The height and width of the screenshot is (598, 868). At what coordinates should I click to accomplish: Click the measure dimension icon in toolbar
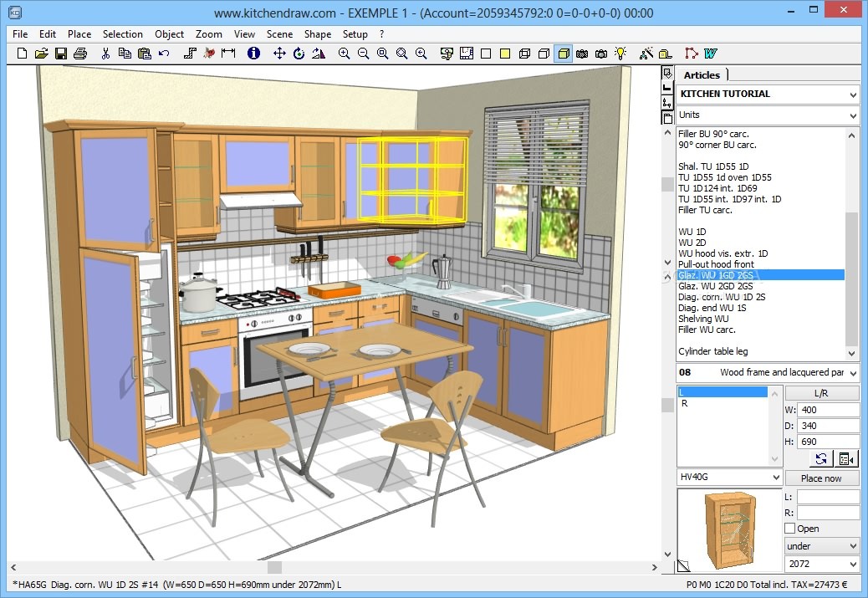(x=227, y=54)
